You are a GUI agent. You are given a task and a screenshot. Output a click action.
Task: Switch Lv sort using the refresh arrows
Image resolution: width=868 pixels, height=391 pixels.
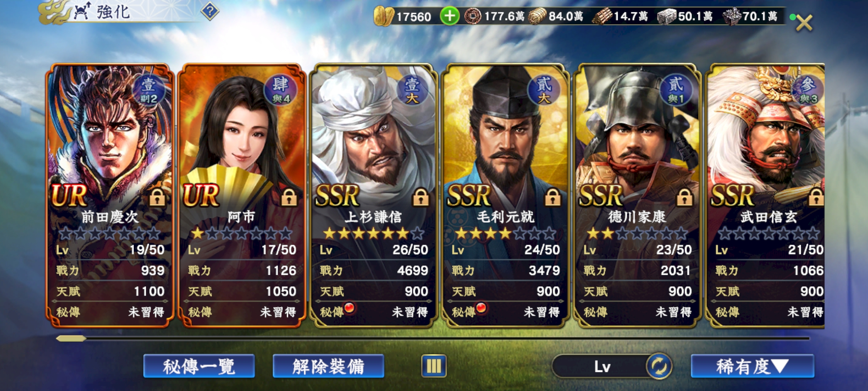659,366
